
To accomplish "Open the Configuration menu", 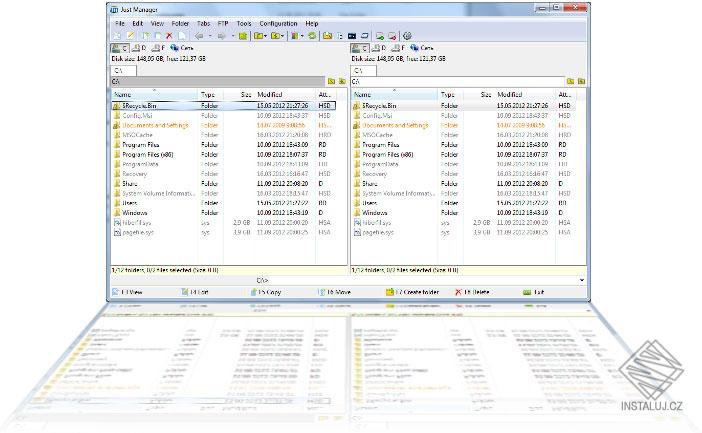I will tap(277, 22).
